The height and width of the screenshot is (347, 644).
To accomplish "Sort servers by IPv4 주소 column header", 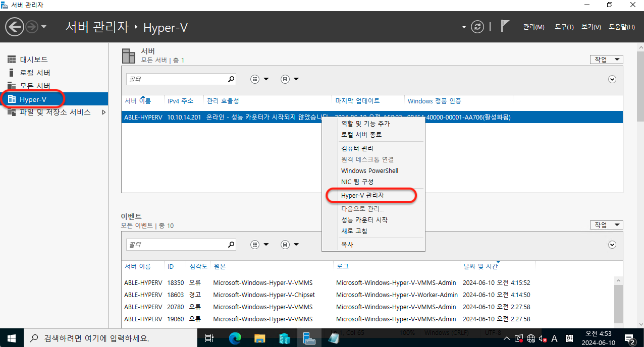I will pyautogui.click(x=180, y=101).
